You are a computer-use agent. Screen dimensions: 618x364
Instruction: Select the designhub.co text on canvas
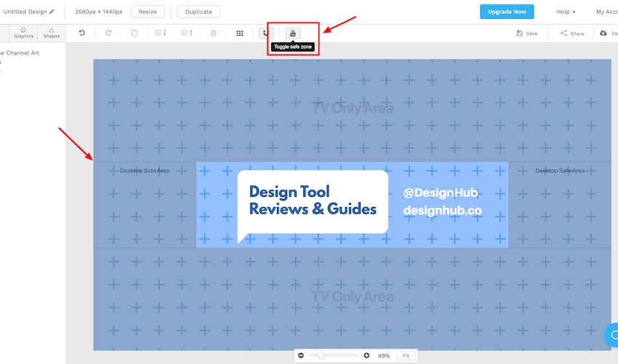point(442,211)
